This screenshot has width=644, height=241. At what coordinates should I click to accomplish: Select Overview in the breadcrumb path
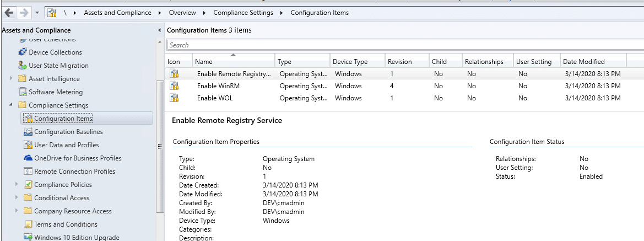click(182, 13)
